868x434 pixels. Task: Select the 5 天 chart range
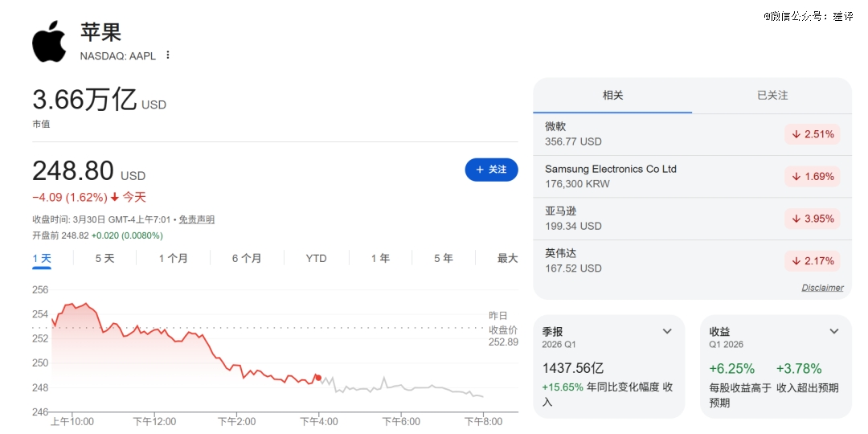[x=104, y=258]
